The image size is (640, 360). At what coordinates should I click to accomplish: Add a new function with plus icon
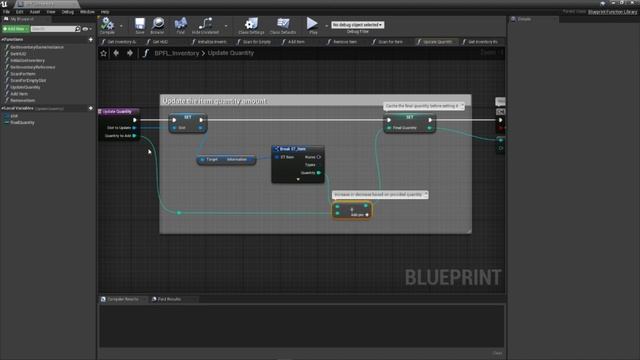coord(91,40)
